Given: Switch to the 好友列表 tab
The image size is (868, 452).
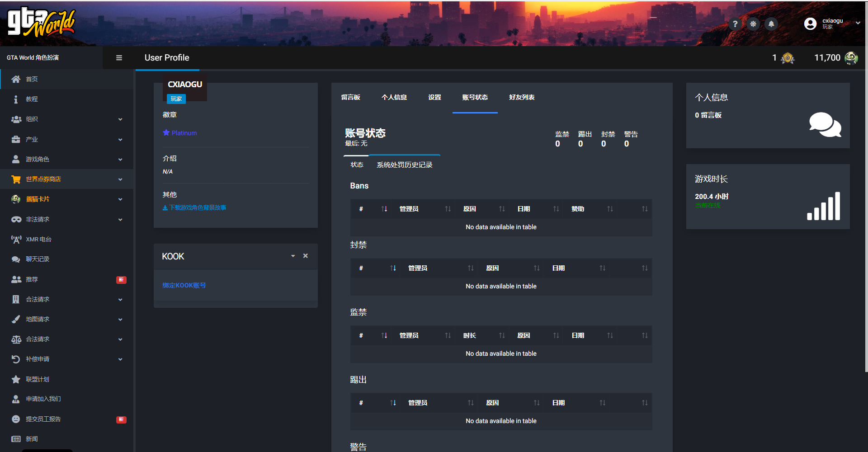Looking at the screenshot, I should coord(522,97).
